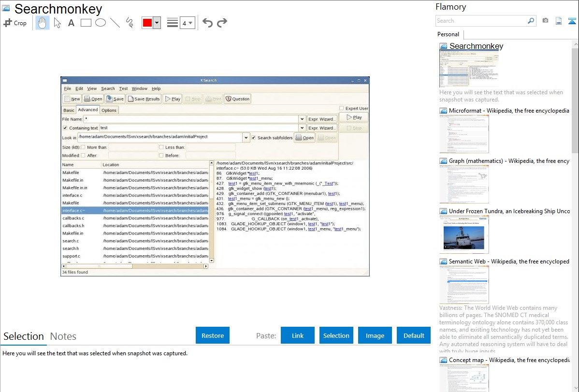Open the Personal tab
The height and width of the screenshot is (392, 579).
coord(449,34)
